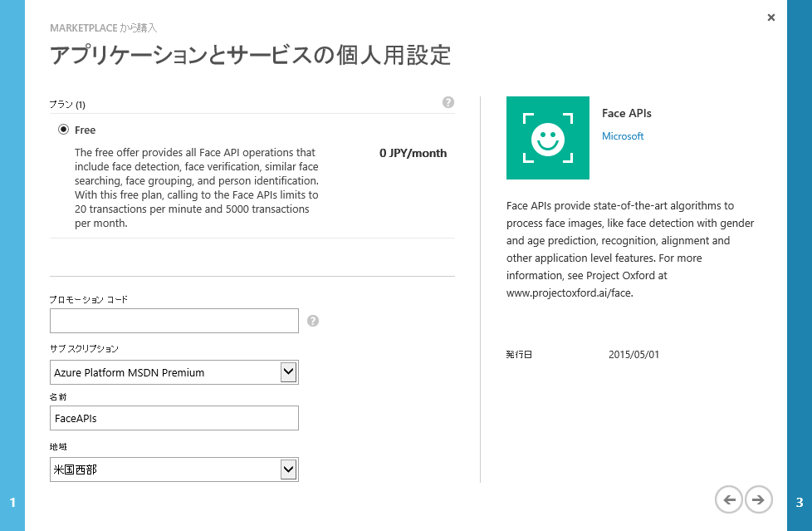812x531 pixels.
Task: Click the Face APIs title text
Action: coord(626,113)
